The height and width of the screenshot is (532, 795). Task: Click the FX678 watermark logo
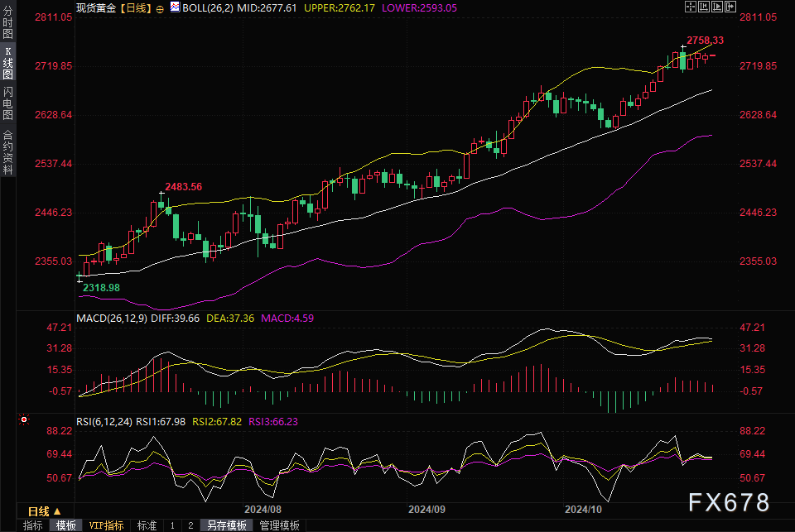coord(728,501)
